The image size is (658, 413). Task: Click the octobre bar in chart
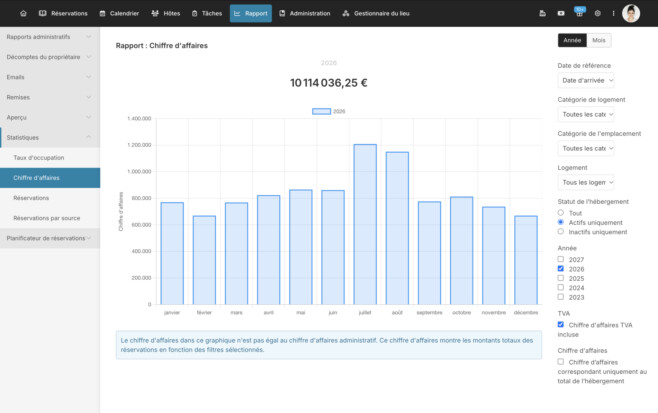coord(462,251)
